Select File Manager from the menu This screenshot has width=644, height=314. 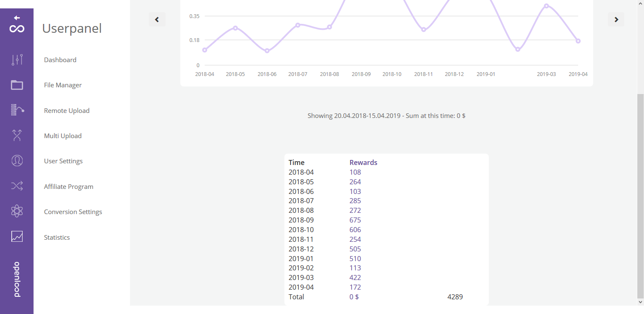click(x=63, y=85)
